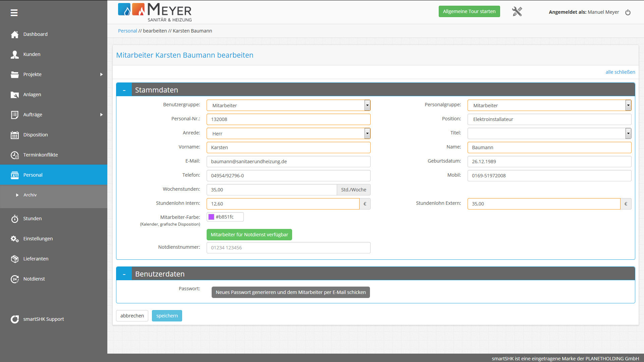Click the Aufträge list icon
Viewport: 644px width, 362px height.
[14, 115]
